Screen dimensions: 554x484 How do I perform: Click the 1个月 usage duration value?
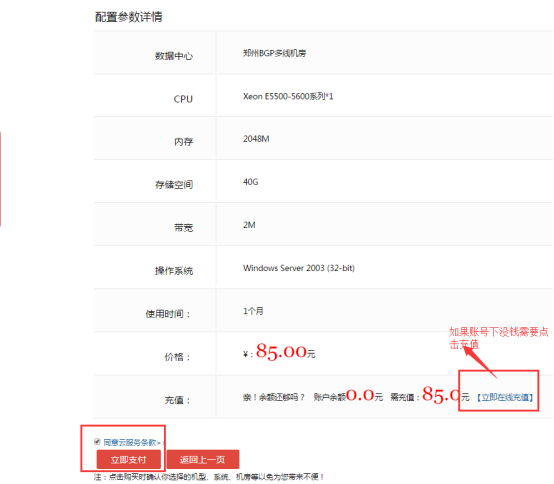(253, 311)
